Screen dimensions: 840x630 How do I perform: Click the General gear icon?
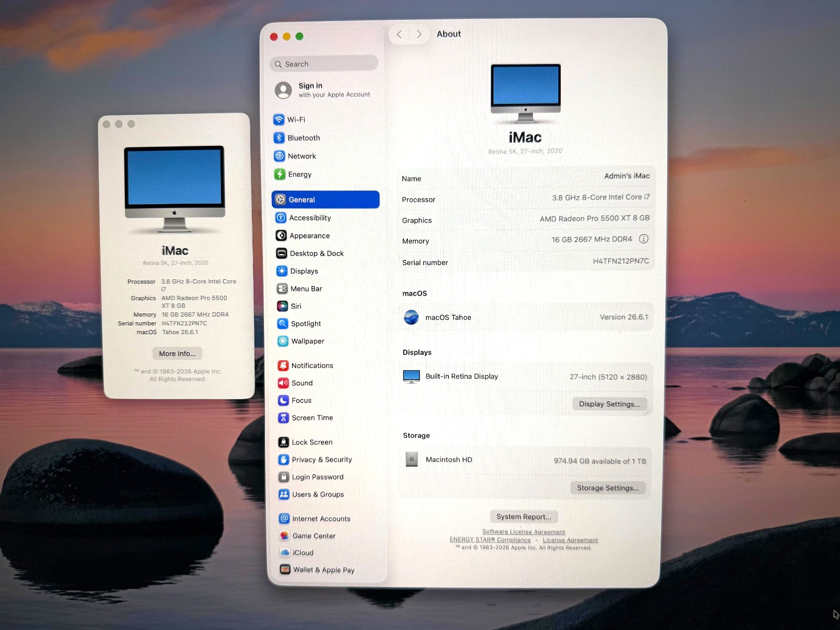tap(280, 199)
